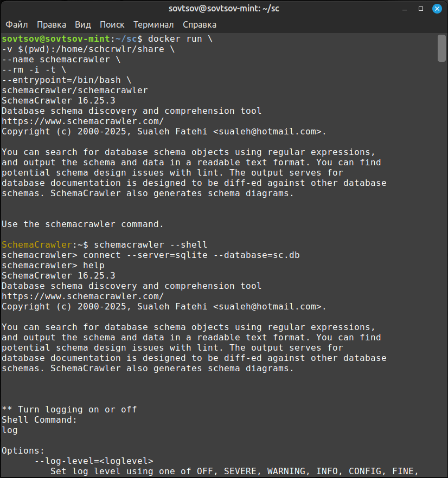Click the 'Shell Command:' line
448x478 pixels.
pyautogui.click(x=40, y=420)
